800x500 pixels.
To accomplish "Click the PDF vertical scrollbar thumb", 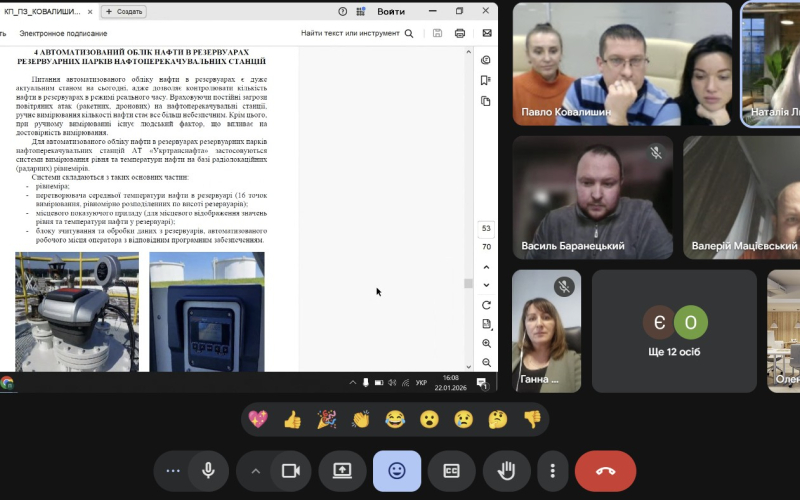I will [x=468, y=284].
